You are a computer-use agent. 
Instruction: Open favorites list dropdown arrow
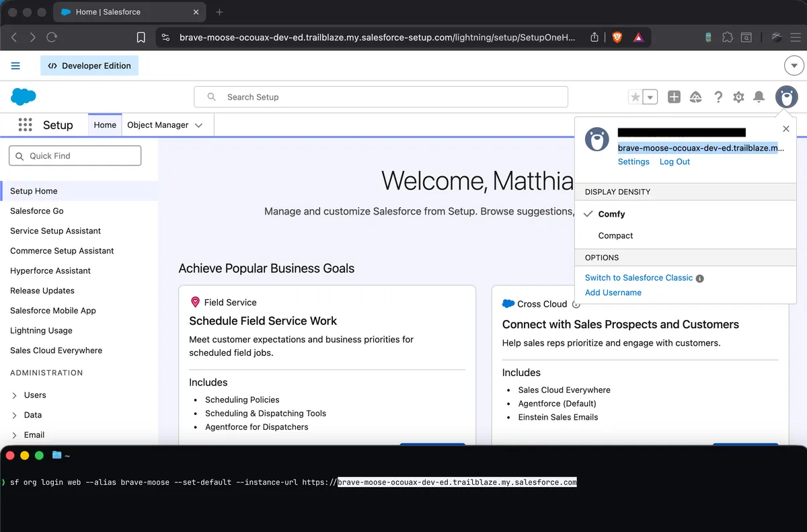[x=650, y=97]
